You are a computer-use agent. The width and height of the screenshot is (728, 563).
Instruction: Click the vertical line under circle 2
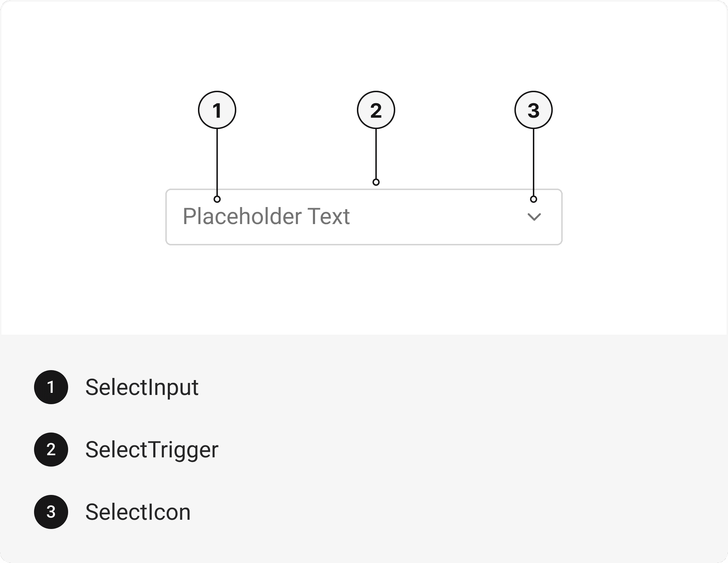376,154
